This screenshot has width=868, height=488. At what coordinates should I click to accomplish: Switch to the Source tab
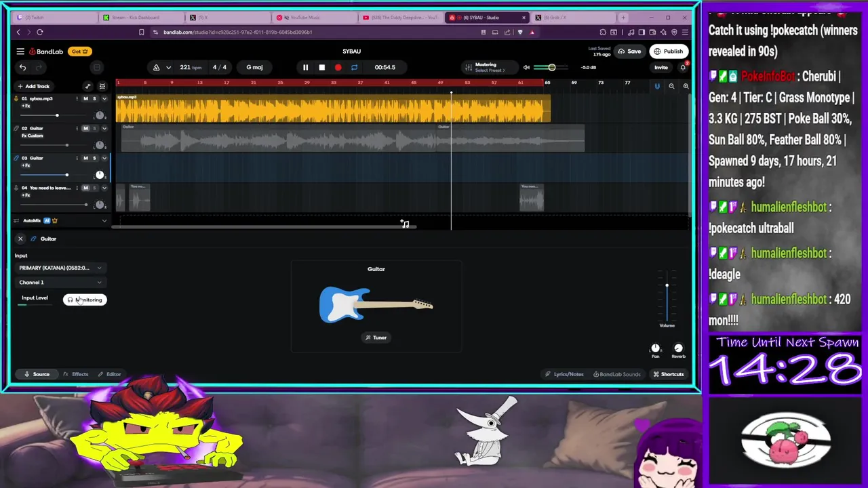click(37, 374)
